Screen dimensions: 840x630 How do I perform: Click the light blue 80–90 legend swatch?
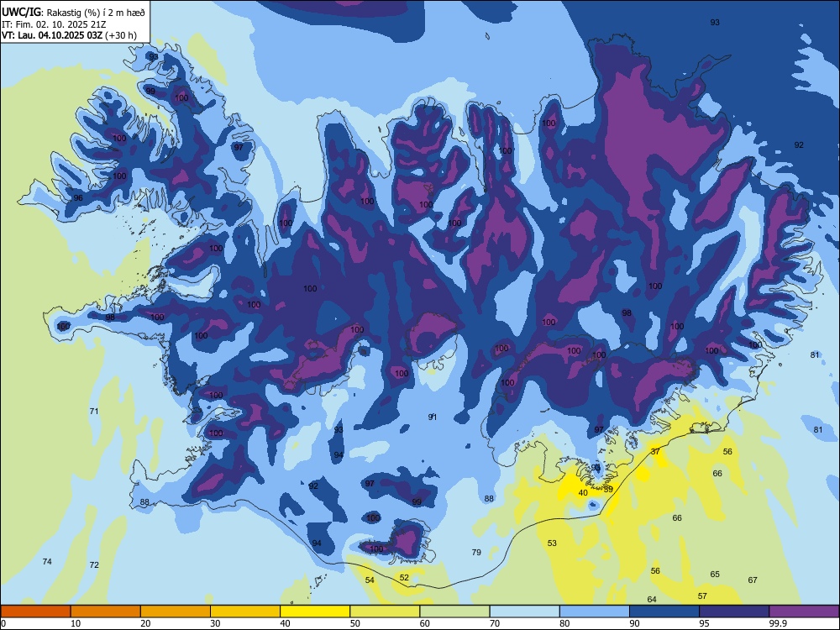coord(595,612)
